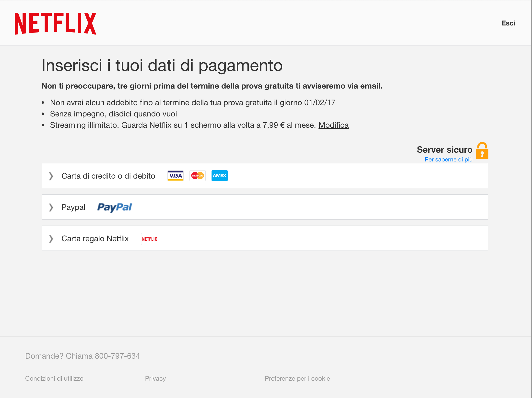Click the Domande? Chiama 800-797-634 text
This screenshot has height=398, width=532.
point(83,356)
